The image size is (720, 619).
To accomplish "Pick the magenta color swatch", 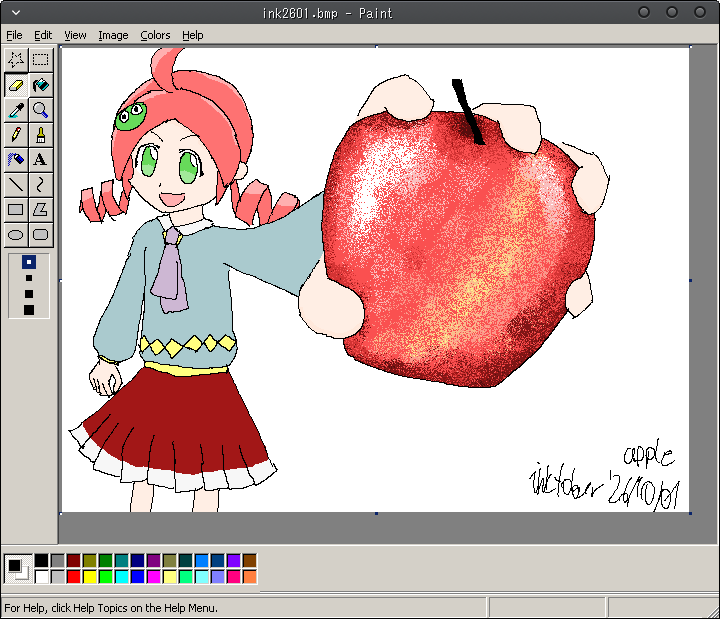I will 154,576.
